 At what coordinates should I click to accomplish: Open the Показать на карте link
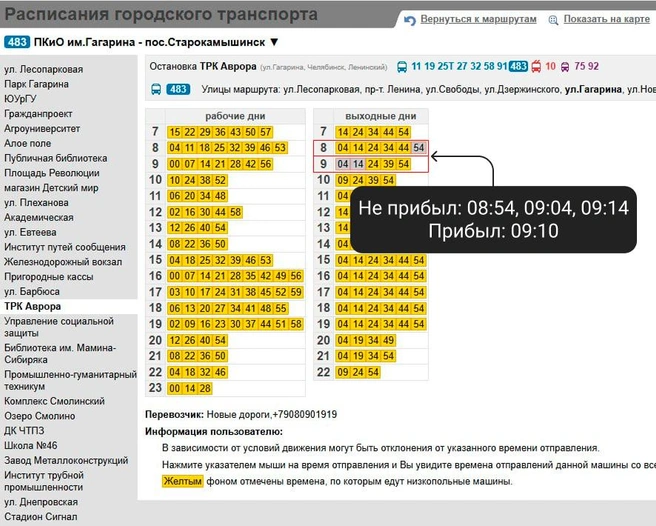coord(607,19)
